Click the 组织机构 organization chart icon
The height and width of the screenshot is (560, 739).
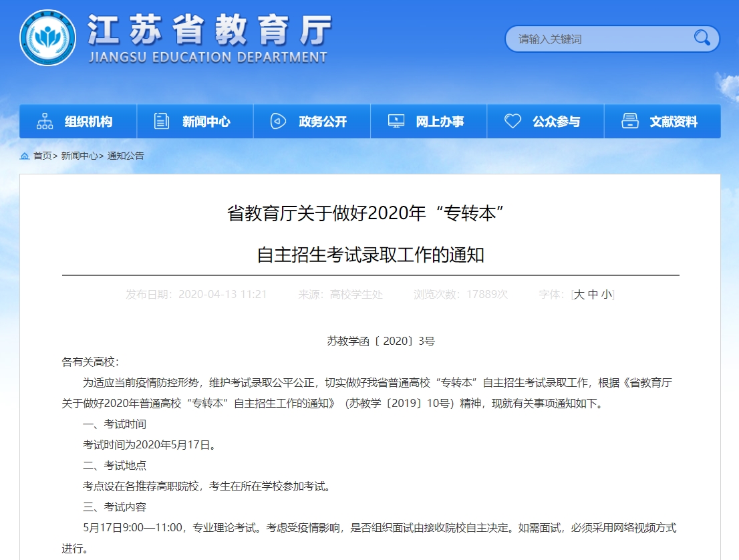click(44, 121)
